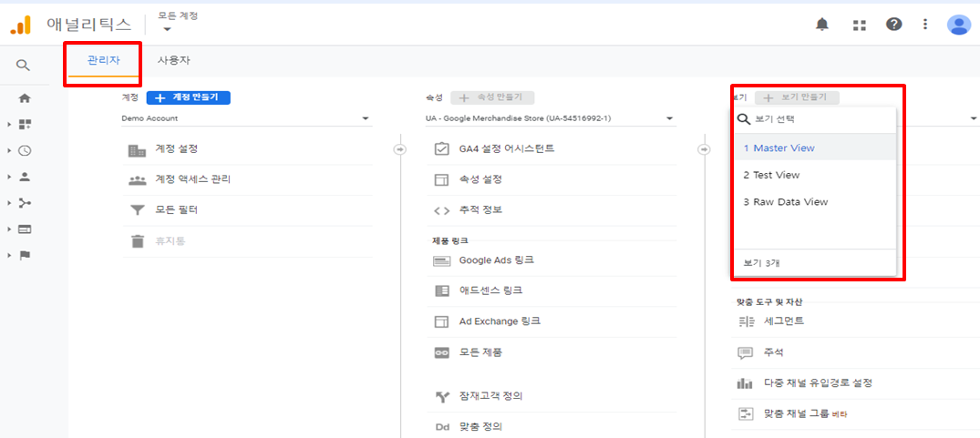Click the 보기 만들기 button
Viewport: 980px width, 438px height.
(x=797, y=98)
